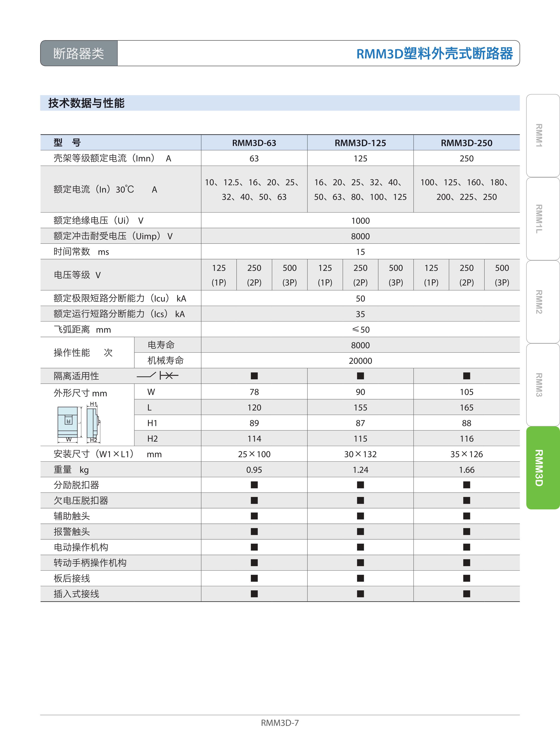Screen dimensions: 560x755
Task: Click the RMM3D-125 alarm contact square marker
Action: point(360,531)
